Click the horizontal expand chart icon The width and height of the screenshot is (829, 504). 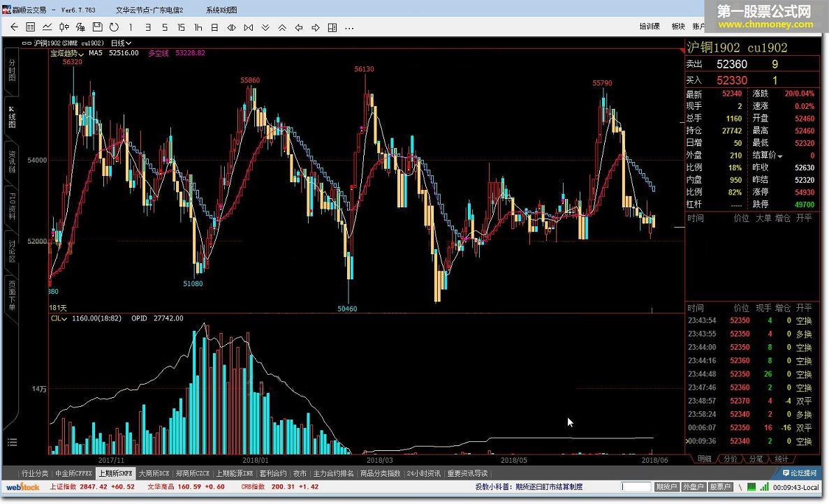249,27
